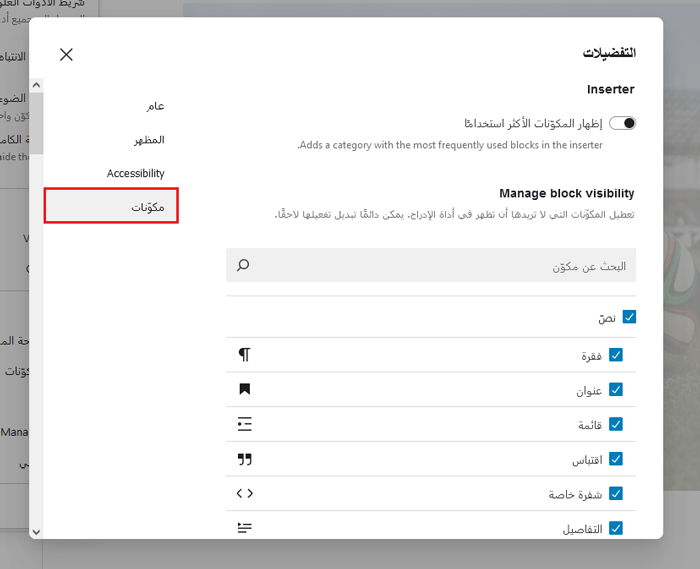The width and height of the screenshot is (700, 569).
Task: Click the 'Adds a category' description text
Action: point(450,145)
